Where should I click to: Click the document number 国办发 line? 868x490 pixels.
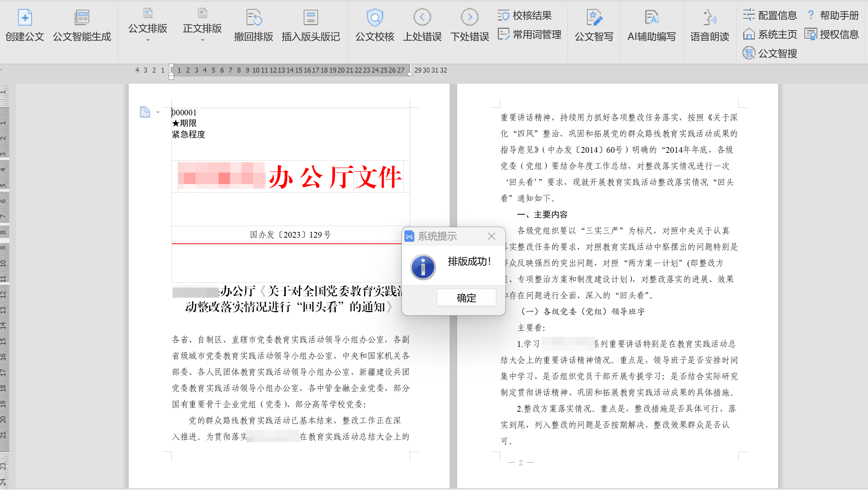tap(290, 235)
